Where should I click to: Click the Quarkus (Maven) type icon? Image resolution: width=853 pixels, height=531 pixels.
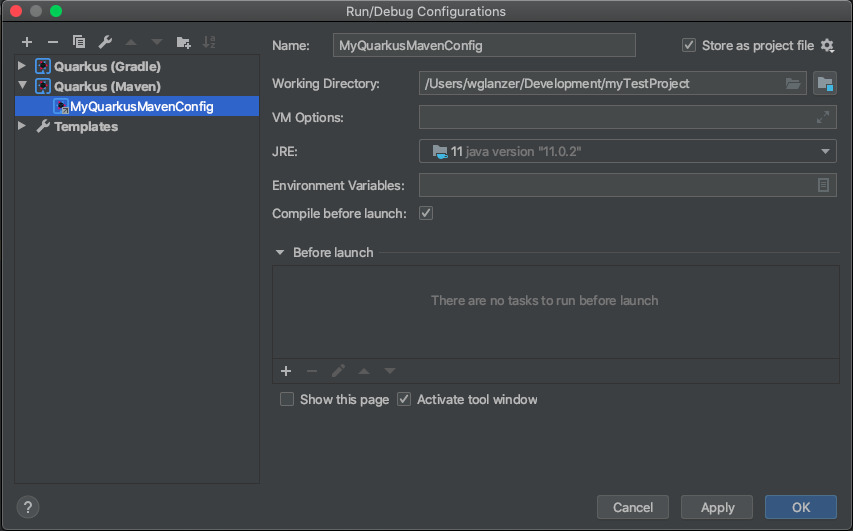[42, 87]
